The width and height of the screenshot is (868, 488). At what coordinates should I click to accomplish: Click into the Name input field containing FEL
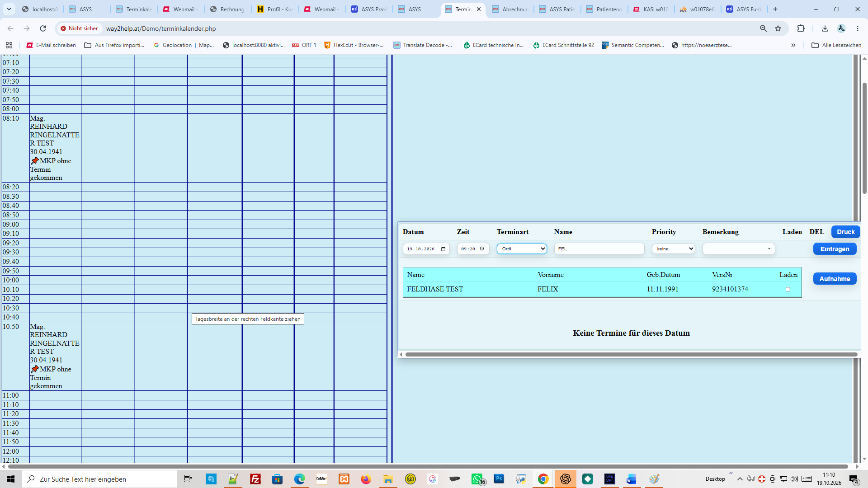point(599,249)
